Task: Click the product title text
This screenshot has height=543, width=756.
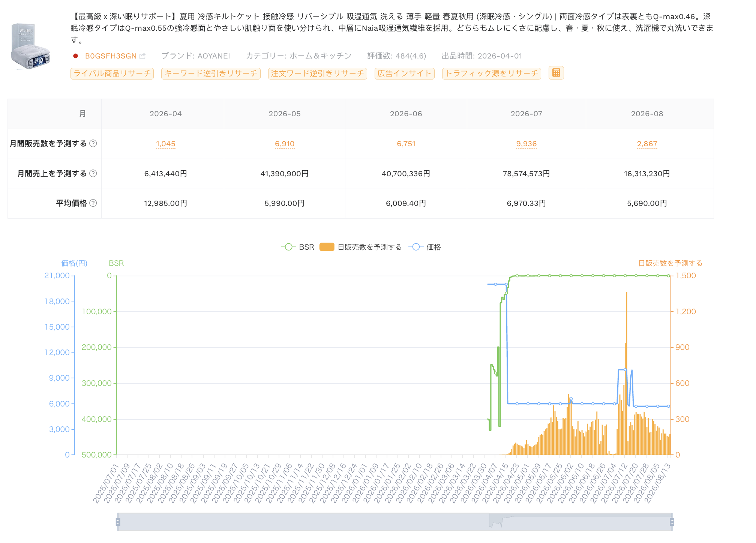Action: pyautogui.click(x=392, y=28)
